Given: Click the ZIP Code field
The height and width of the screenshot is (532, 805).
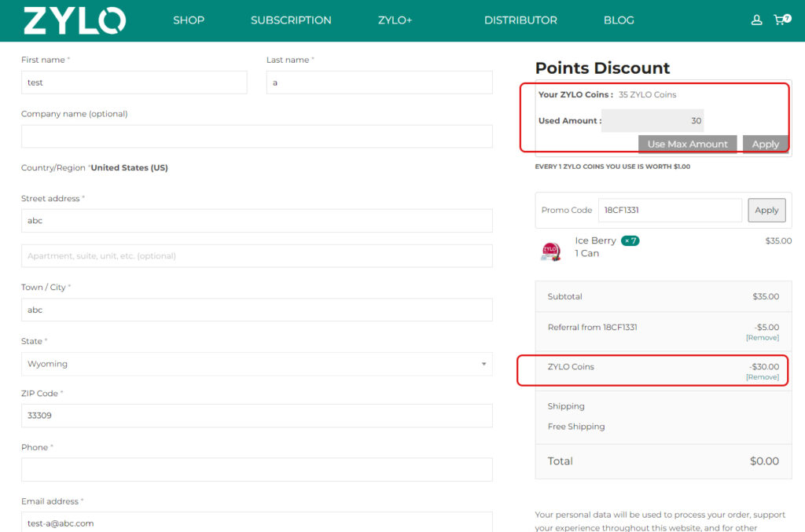Looking at the screenshot, I should (x=256, y=416).
